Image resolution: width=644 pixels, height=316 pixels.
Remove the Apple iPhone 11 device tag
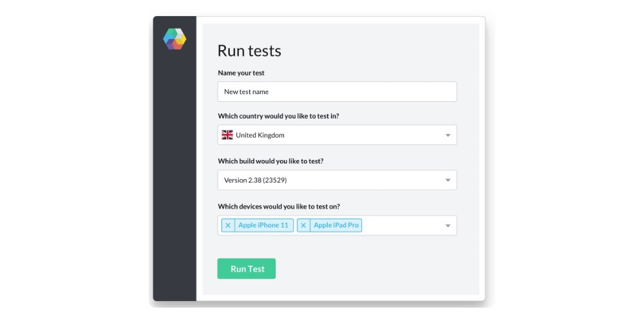point(228,226)
